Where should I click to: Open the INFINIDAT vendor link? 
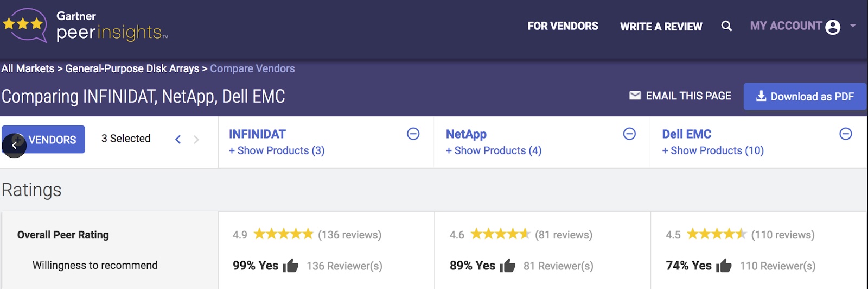coord(257,134)
